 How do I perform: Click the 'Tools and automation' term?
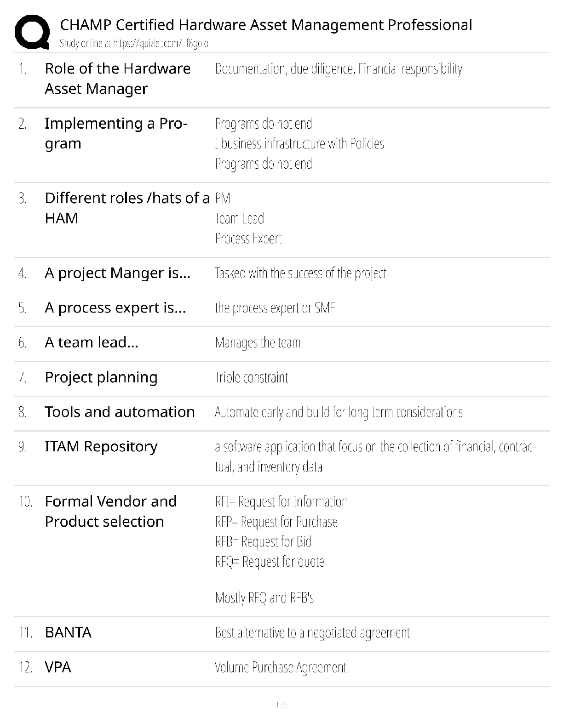[120, 412]
